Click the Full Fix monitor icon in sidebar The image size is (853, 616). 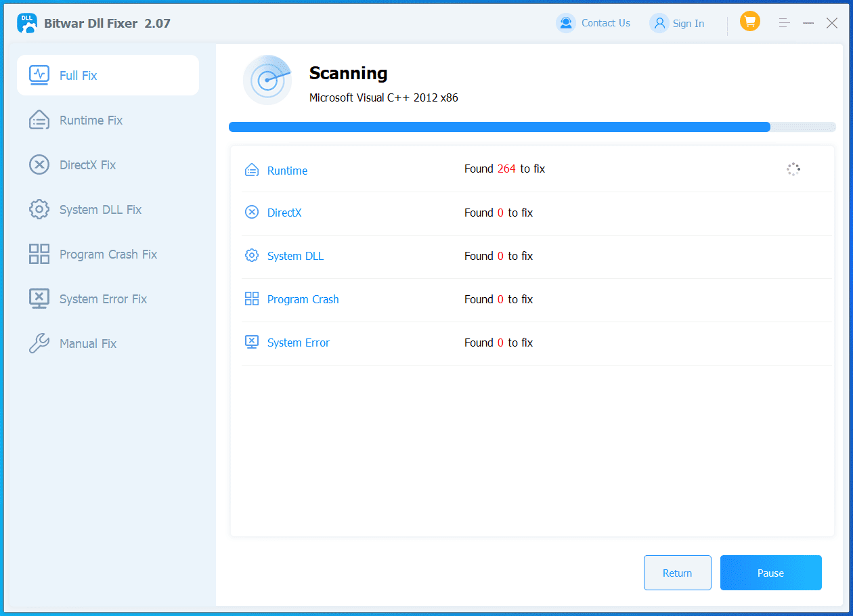[x=39, y=75]
